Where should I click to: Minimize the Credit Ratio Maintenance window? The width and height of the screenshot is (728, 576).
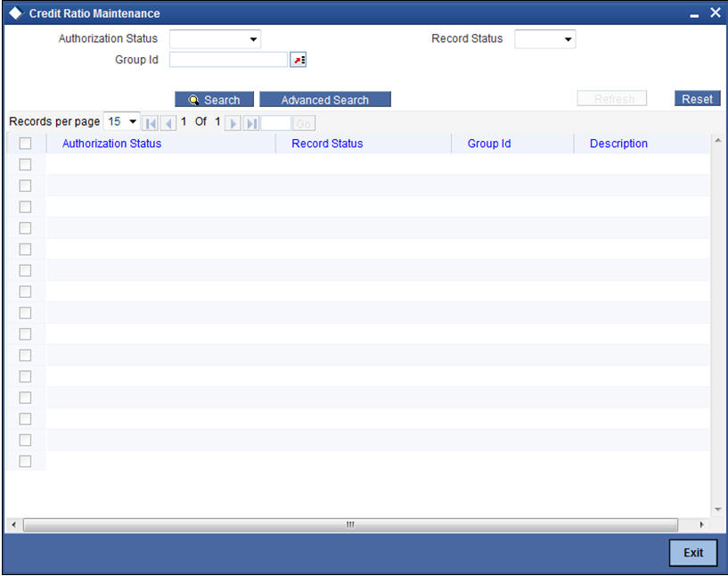tap(694, 15)
